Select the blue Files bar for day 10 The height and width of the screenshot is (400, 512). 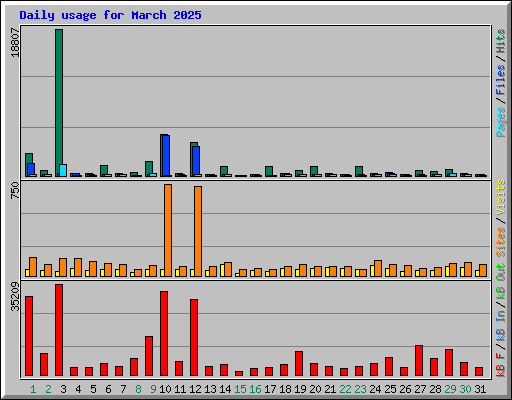click(x=166, y=156)
